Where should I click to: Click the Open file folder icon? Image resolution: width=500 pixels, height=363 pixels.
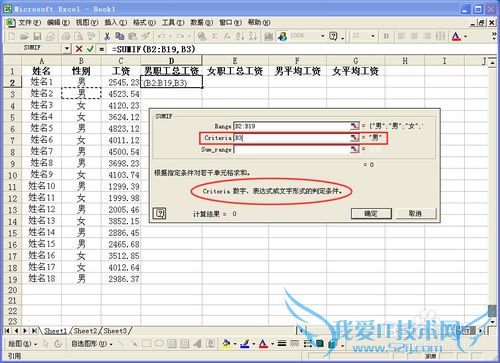pos(24,36)
